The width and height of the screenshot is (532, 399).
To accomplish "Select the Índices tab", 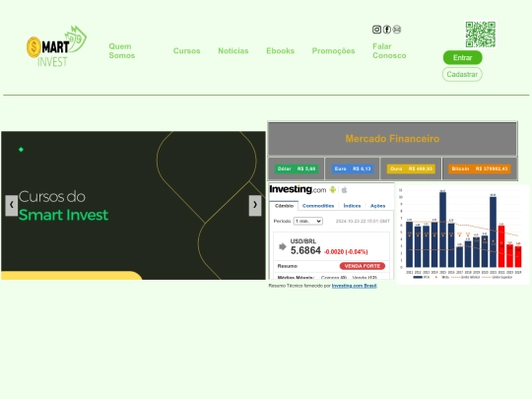I will [352, 206].
